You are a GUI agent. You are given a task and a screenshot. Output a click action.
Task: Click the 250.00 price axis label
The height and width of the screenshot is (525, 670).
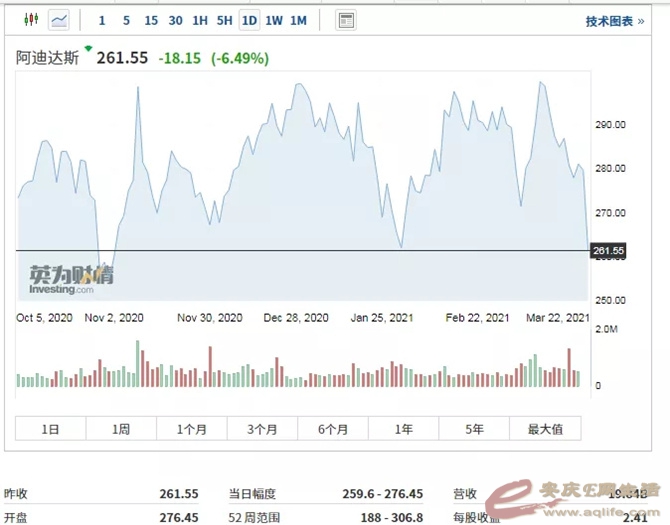click(610, 300)
